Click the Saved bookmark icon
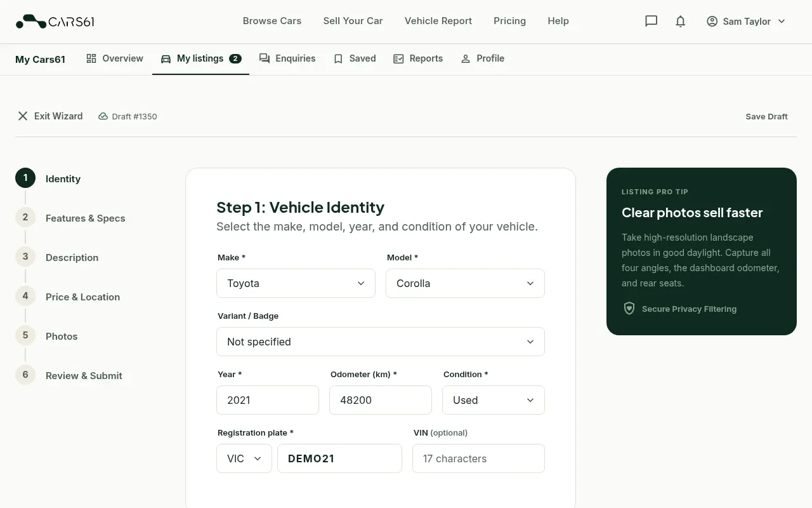812x508 pixels. 338,58
